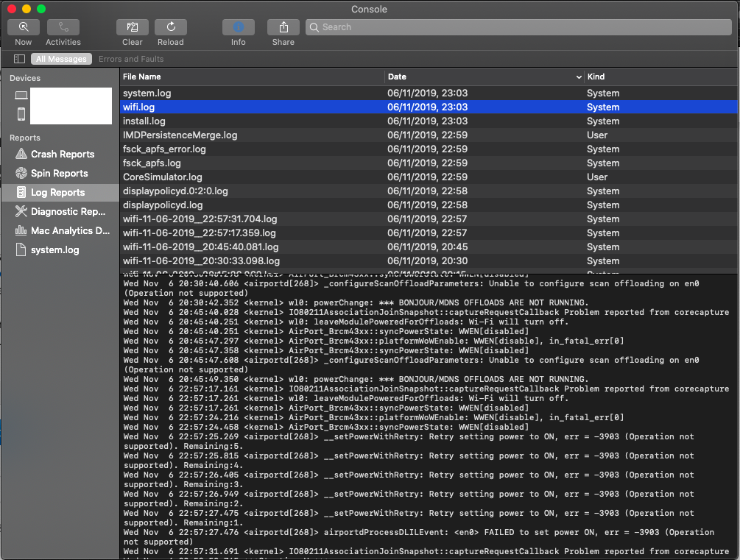Select Mac Analytics Data in sidebar

pyautogui.click(x=70, y=231)
